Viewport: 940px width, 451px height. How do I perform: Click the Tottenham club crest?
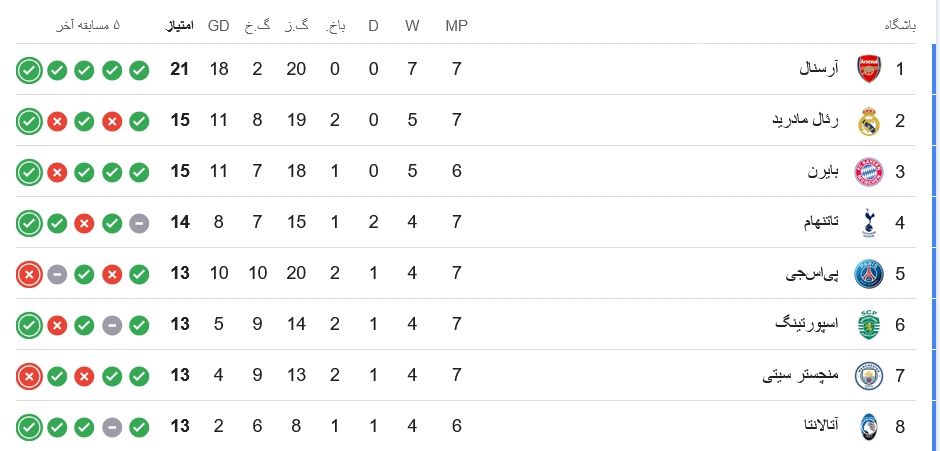click(869, 223)
